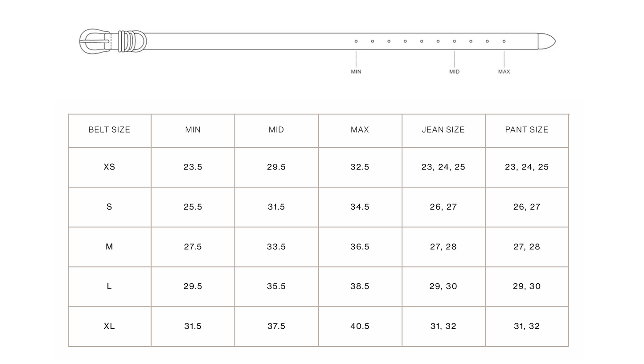644x364 pixels.
Task: Select the XS belt size row label
Action: pos(109,167)
